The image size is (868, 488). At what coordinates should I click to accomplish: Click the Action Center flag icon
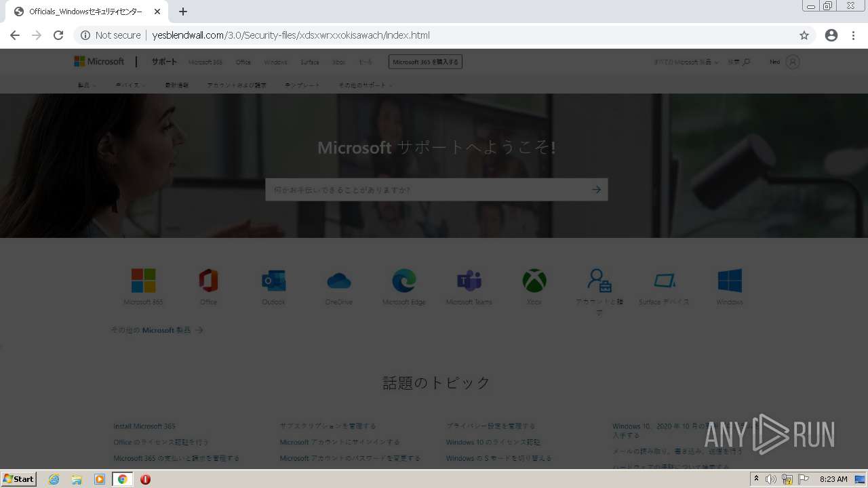click(804, 479)
